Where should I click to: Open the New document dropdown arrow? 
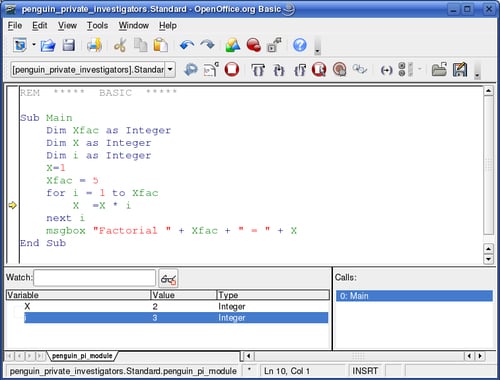(34, 44)
